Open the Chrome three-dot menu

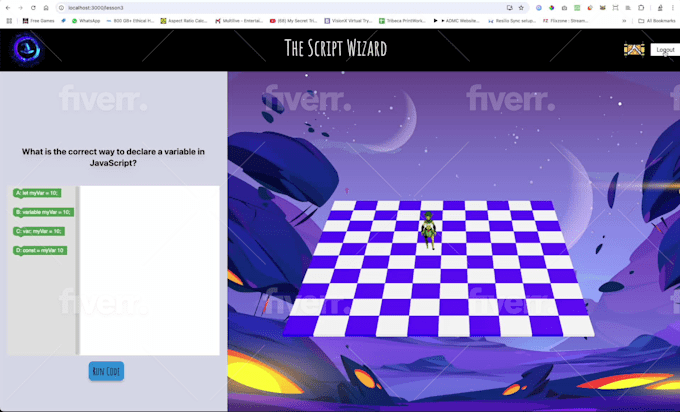(x=673, y=8)
